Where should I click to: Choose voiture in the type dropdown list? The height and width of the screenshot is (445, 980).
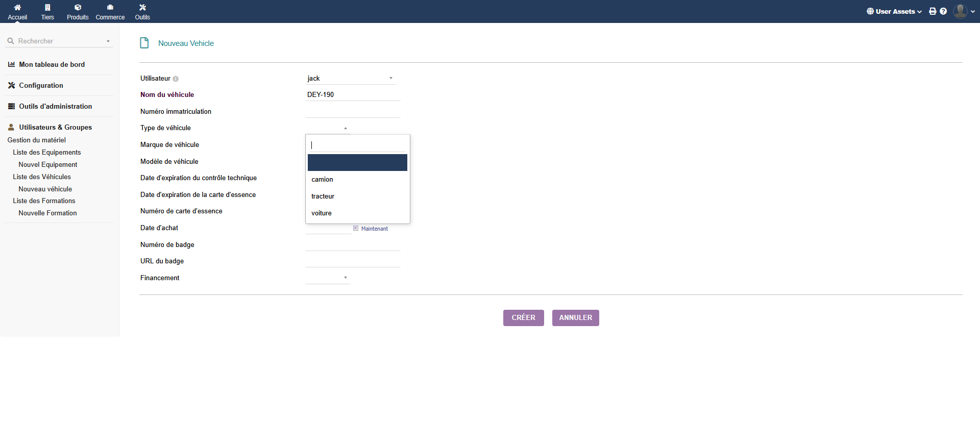point(322,213)
